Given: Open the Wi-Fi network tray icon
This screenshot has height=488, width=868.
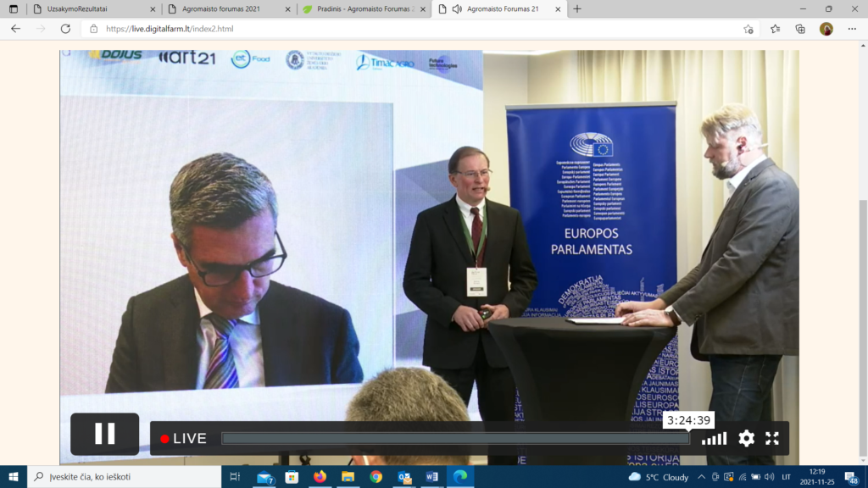Looking at the screenshot, I should pos(743,477).
